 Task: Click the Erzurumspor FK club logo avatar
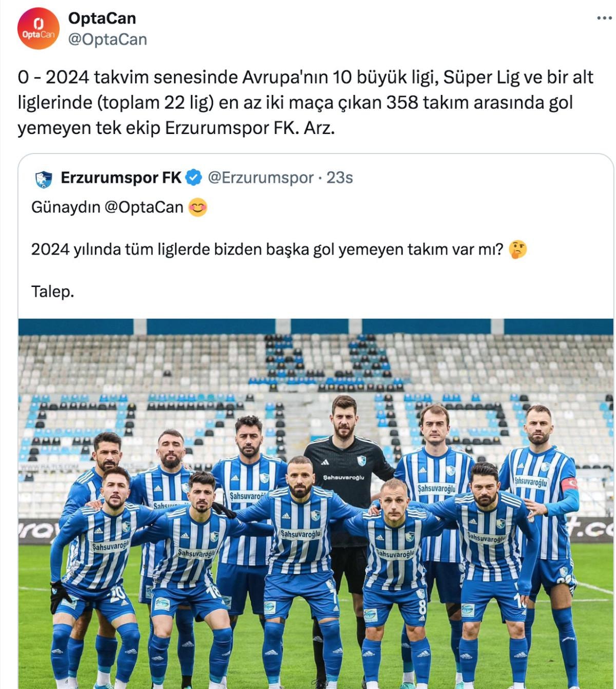pos(44,179)
